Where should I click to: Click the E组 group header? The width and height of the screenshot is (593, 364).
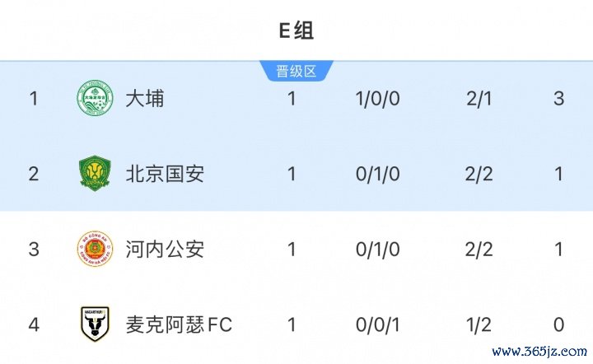point(296,30)
